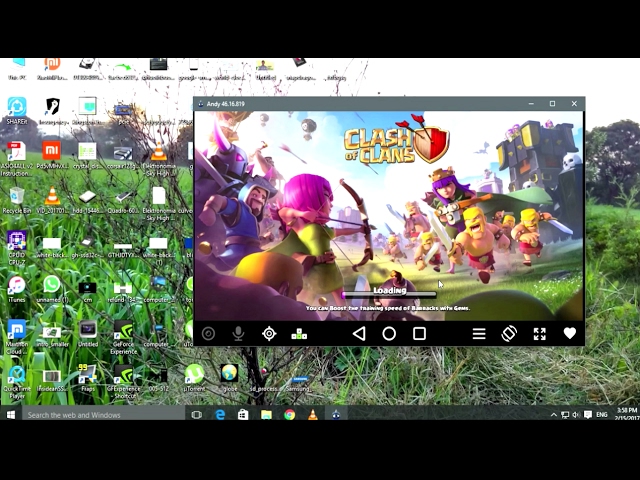Viewport: 640px width, 480px height.
Task: Click the 'Search the web and Windows' box
Action: (x=104, y=415)
